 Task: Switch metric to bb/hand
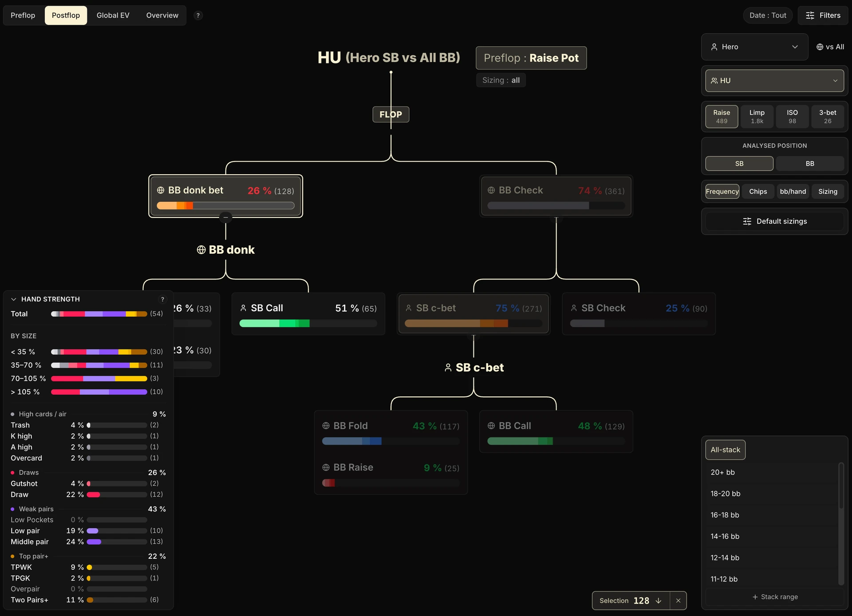[x=793, y=192]
